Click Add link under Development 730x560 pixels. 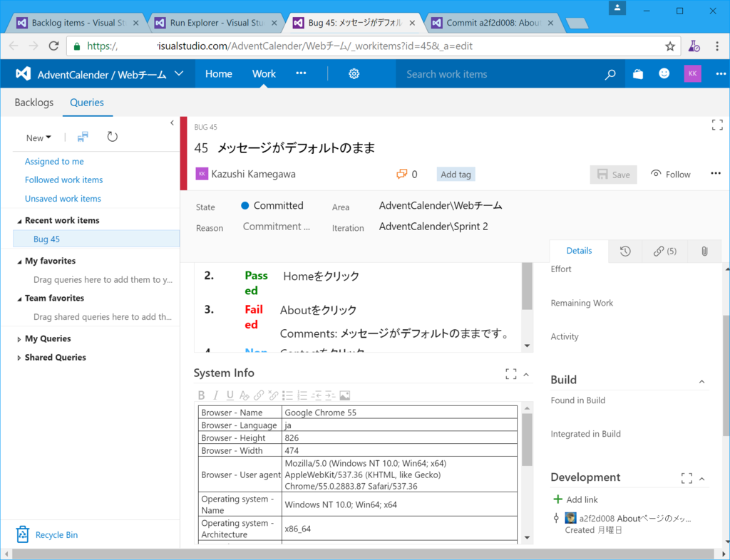coord(575,499)
